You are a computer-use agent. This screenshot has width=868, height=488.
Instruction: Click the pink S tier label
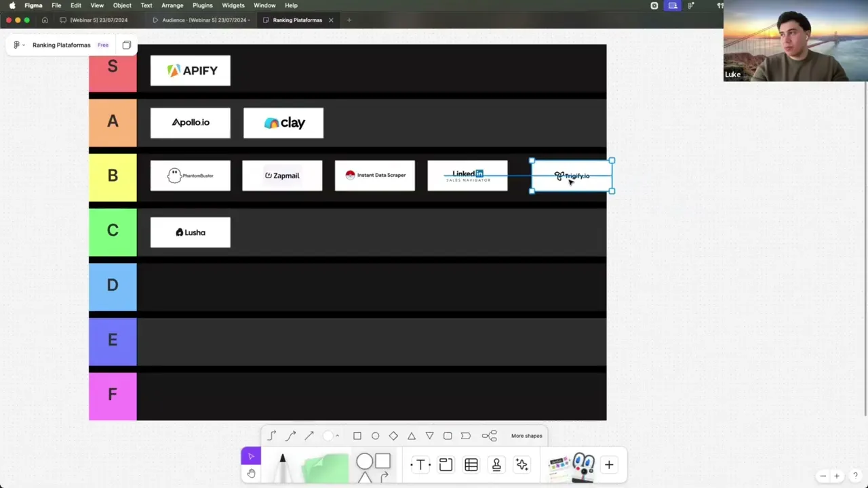point(113,68)
